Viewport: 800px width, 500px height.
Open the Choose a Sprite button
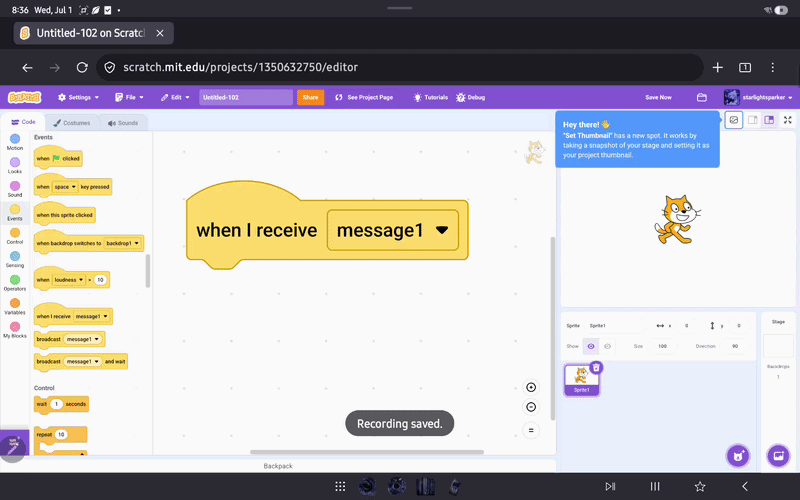tap(738, 456)
